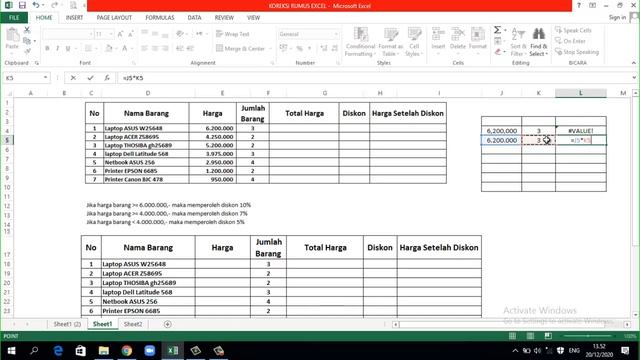This screenshot has width=640, height=360.
Task: Undo the last action
Action: pyautogui.click(x=36, y=5)
